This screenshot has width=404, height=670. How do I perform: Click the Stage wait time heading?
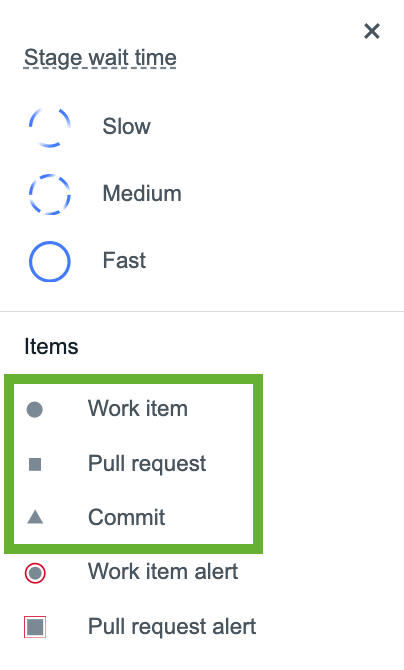(100, 58)
